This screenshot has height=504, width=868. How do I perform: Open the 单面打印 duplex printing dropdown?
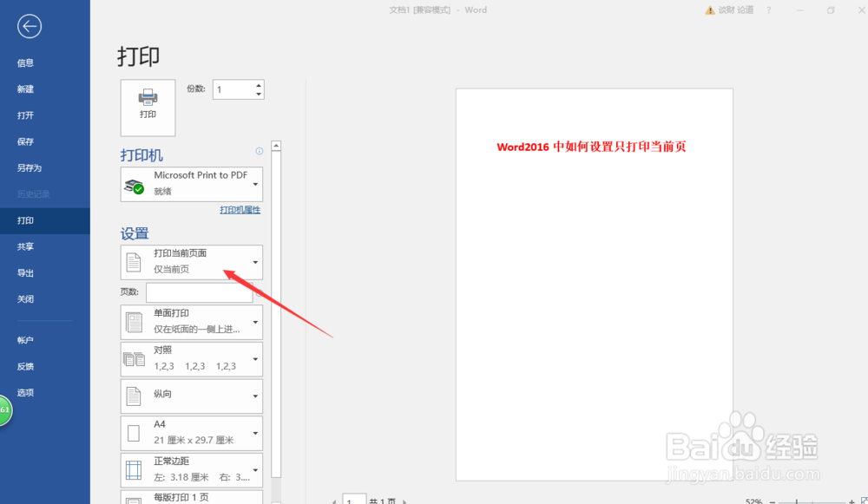point(255,322)
